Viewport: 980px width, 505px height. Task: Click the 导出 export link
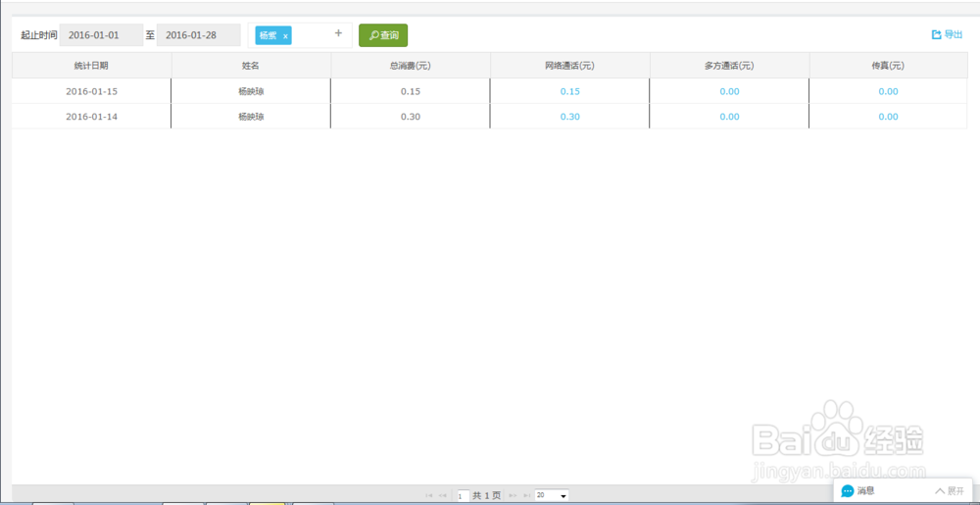click(947, 35)
